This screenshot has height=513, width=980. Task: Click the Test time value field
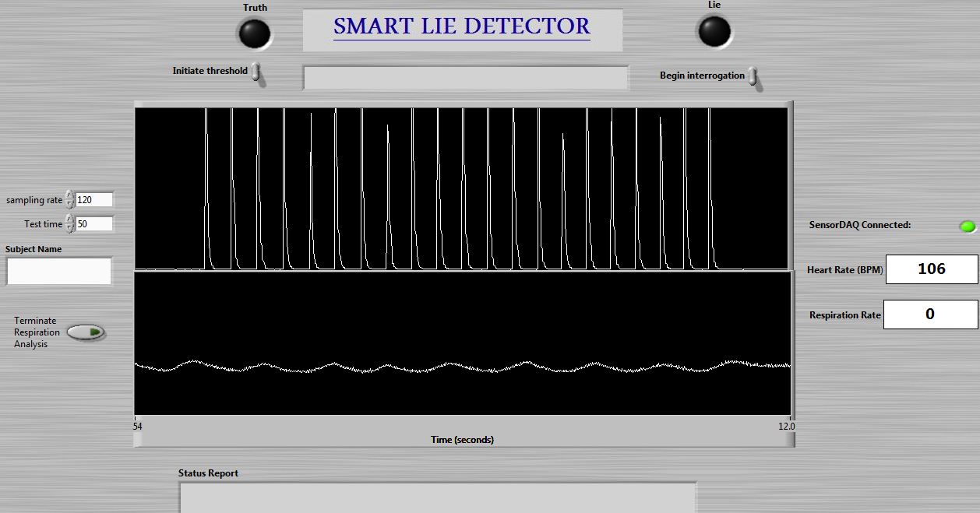(x=93, y=224)
